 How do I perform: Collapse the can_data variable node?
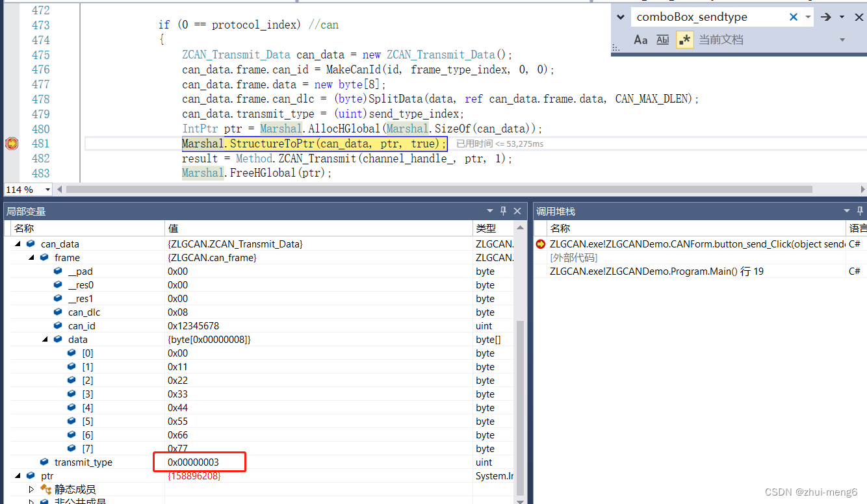18,244
